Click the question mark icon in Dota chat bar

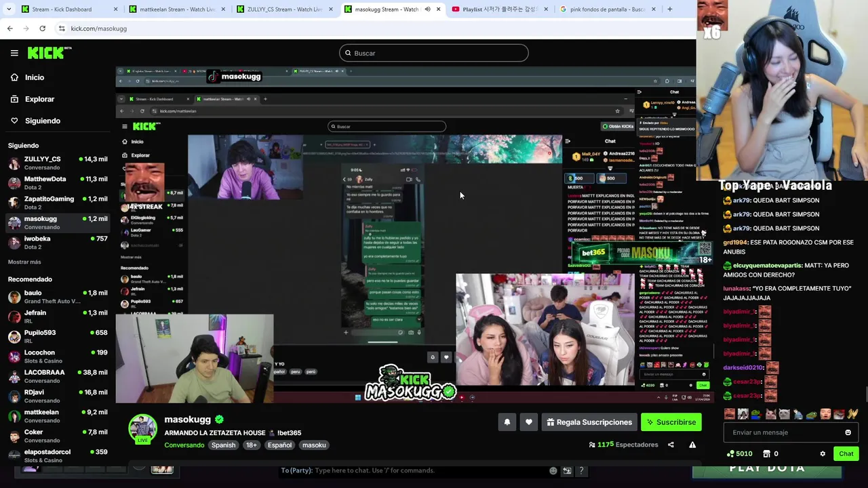click(581, 470)
